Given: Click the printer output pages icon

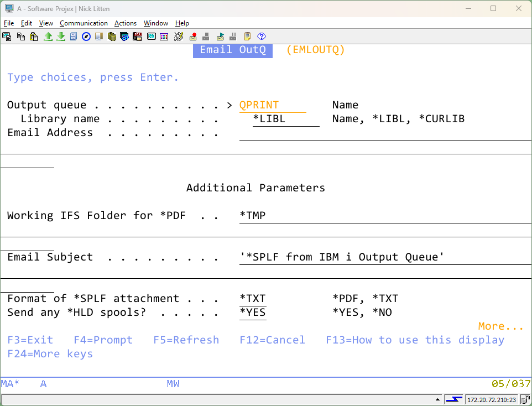Looking at the screenshot, I should click(99, 37).
